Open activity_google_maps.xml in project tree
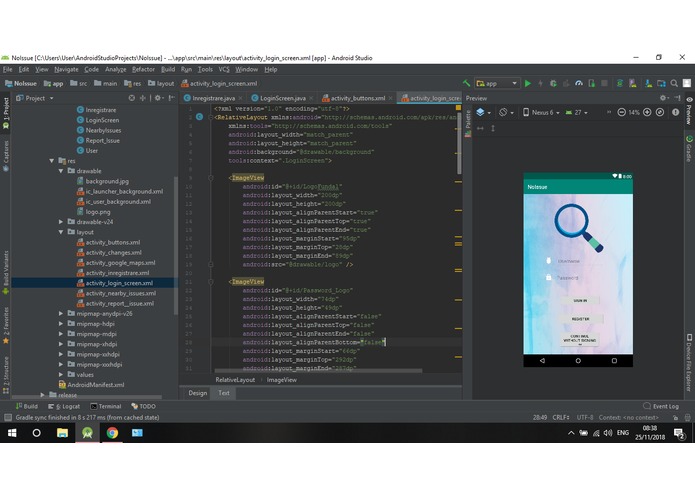 120,263
